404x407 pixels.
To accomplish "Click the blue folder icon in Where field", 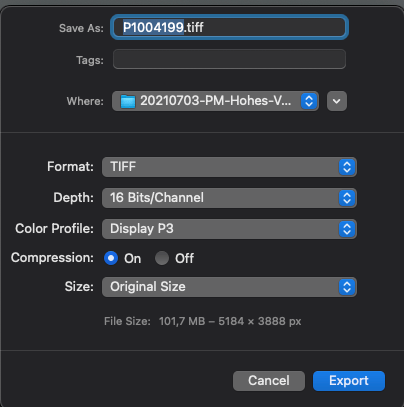I will pyautogui.click(x=128, y=101).
